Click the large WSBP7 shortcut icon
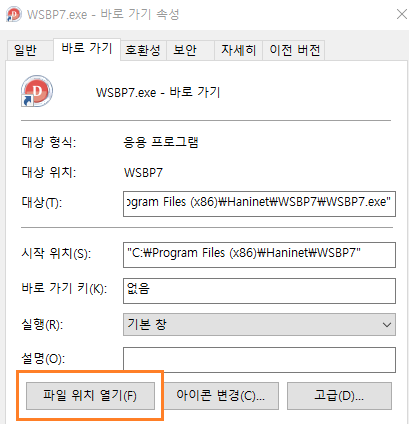409x424 pixels. pos(37,91)
